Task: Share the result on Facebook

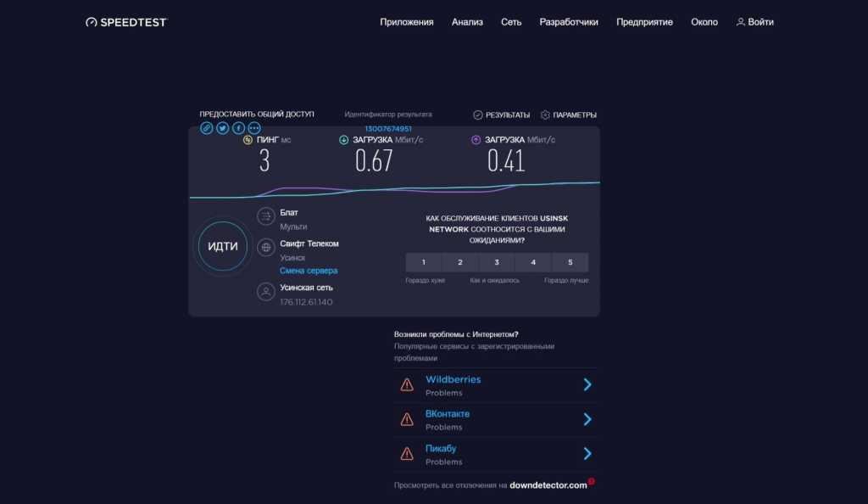Action: (238, 128)
